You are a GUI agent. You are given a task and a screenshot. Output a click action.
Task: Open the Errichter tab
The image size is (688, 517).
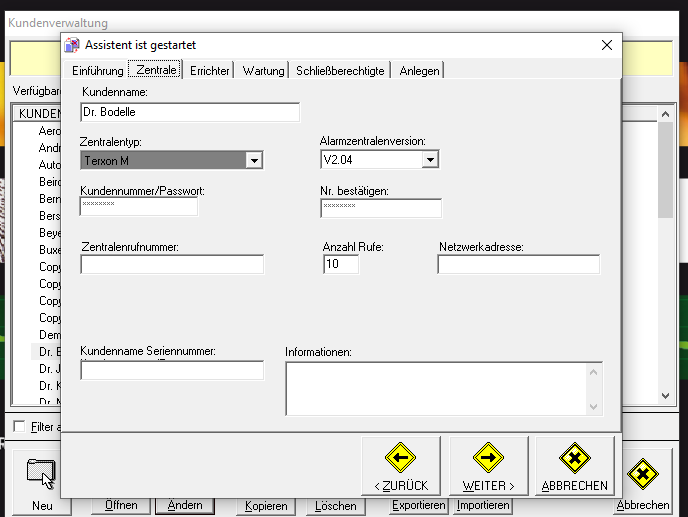point(209,70)
